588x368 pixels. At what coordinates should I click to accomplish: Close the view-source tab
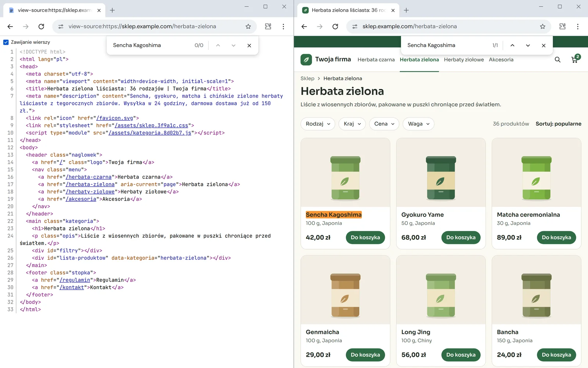coord(99,10)
